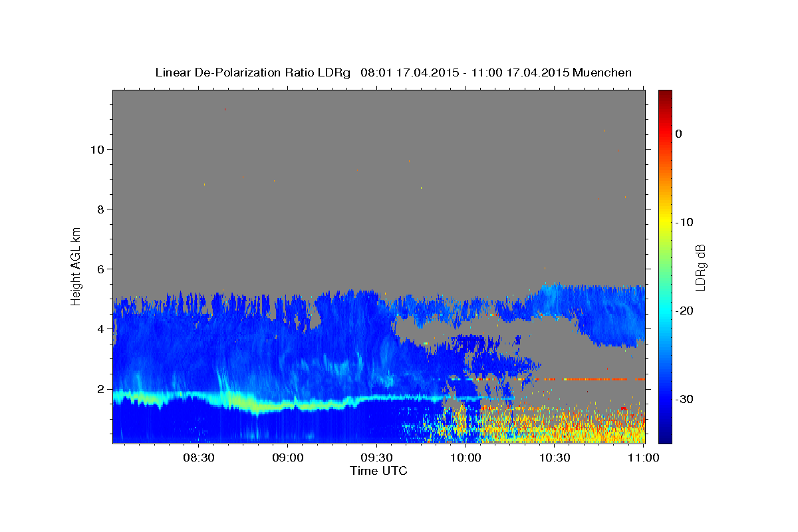Screen dimensions: 798x532
Task: Click the location label "Muenchen" in the title
Action: point(602,72)
